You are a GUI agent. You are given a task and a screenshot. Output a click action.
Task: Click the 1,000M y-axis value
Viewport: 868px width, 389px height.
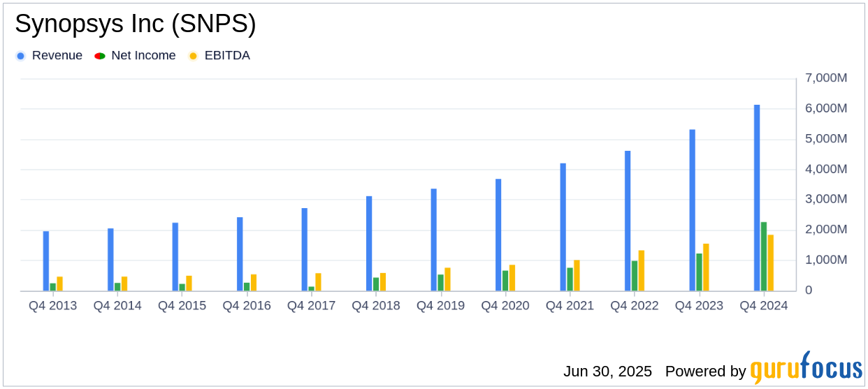[826, 260]
